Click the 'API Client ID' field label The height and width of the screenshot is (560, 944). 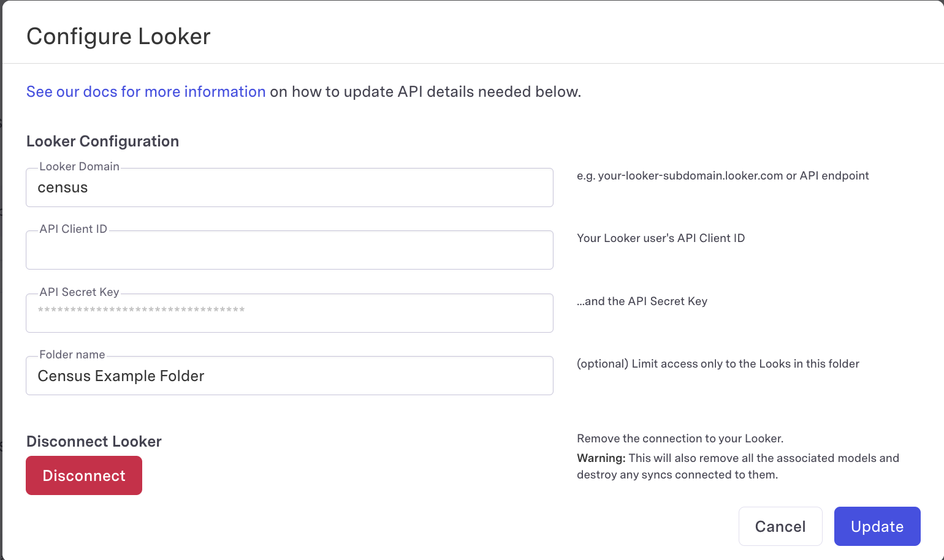(73, 229)
